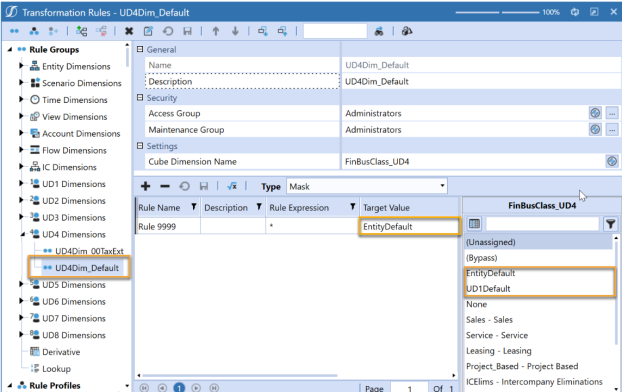Viewport: 622px width, 392px height.
Task: Go to the last page button
Action: tap(214, 388)
